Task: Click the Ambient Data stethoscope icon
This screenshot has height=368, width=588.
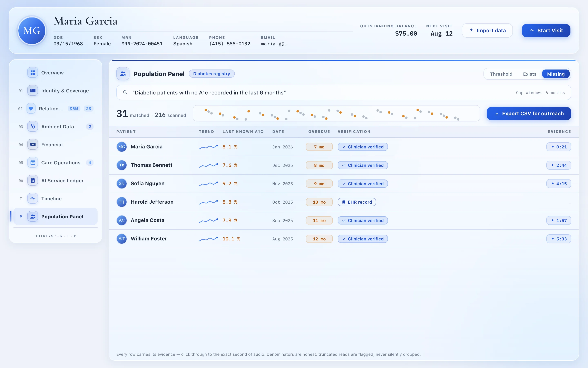Action: pyautogui.click(x=32, y=127)
